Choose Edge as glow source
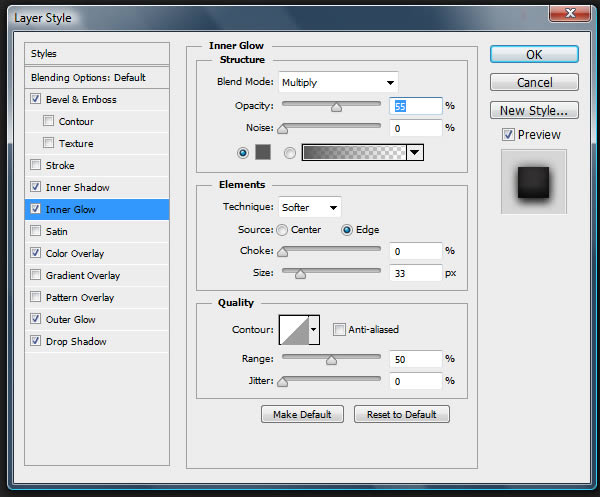Viewport: 600px width, 497px height. click(x=347, y=230)
